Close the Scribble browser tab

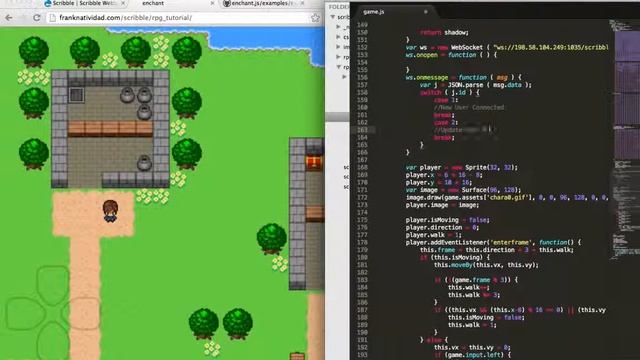pos(123,3)
